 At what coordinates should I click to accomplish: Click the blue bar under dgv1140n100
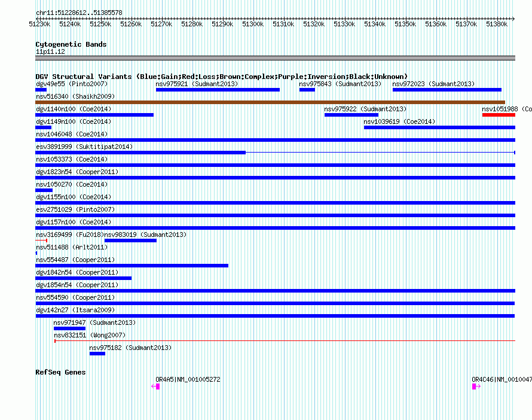(94, 115)
